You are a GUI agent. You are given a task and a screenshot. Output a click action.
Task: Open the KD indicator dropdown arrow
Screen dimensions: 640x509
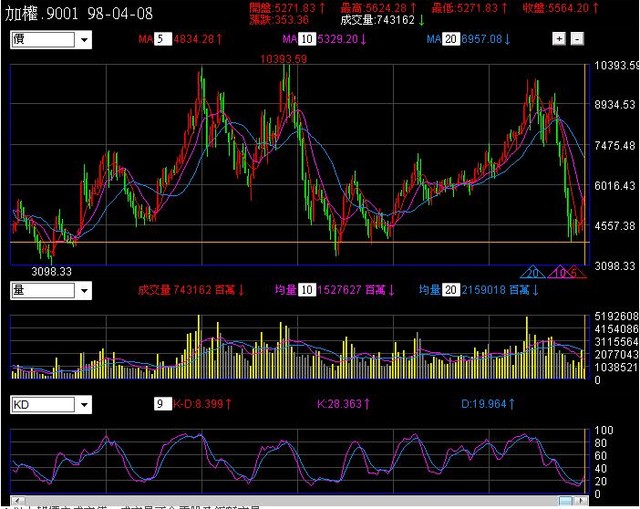point(84,405)
